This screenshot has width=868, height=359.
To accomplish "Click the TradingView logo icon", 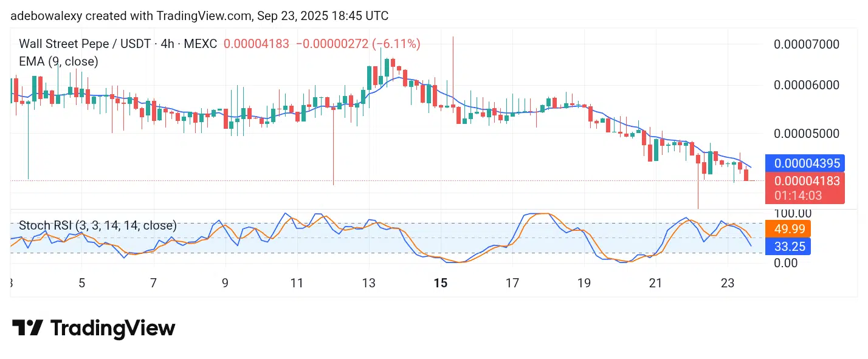I will click(27, 329).
